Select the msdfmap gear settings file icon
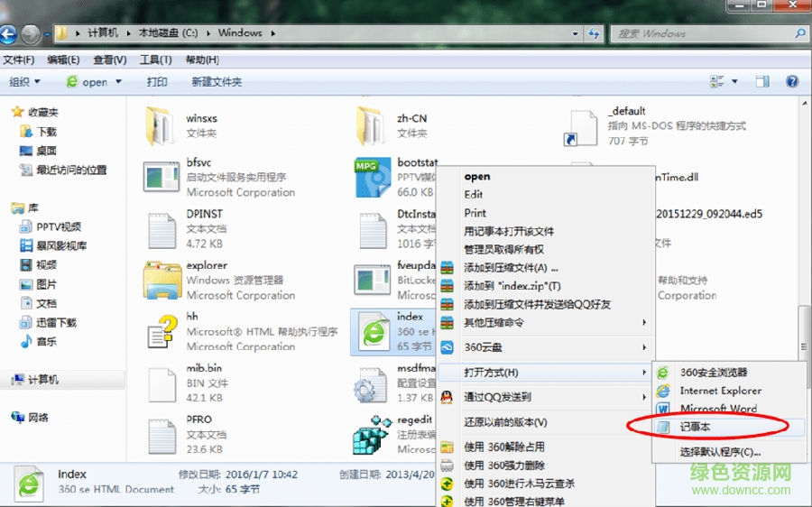Image resolution: width=812 pixels, height=507 pixels. point(370,385)
